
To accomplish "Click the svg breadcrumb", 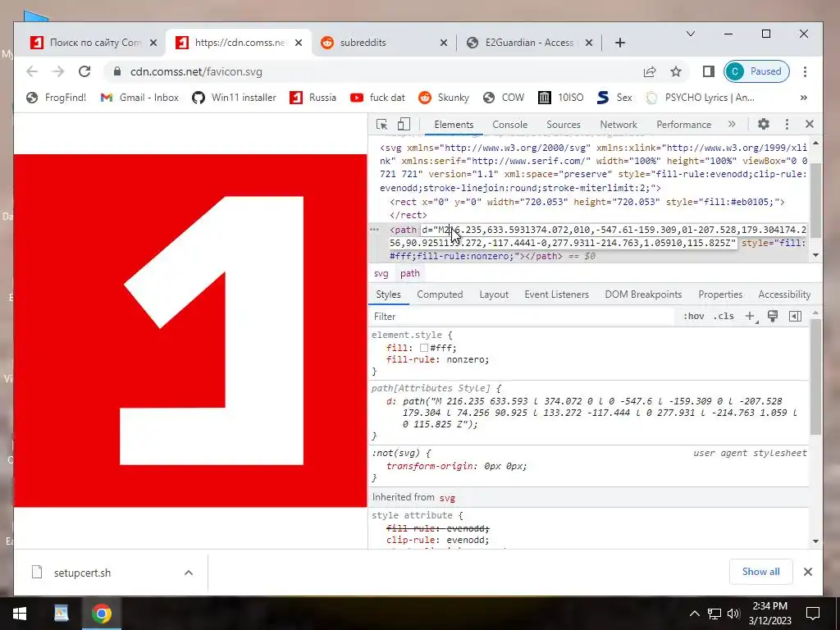I will coord(381,273).
